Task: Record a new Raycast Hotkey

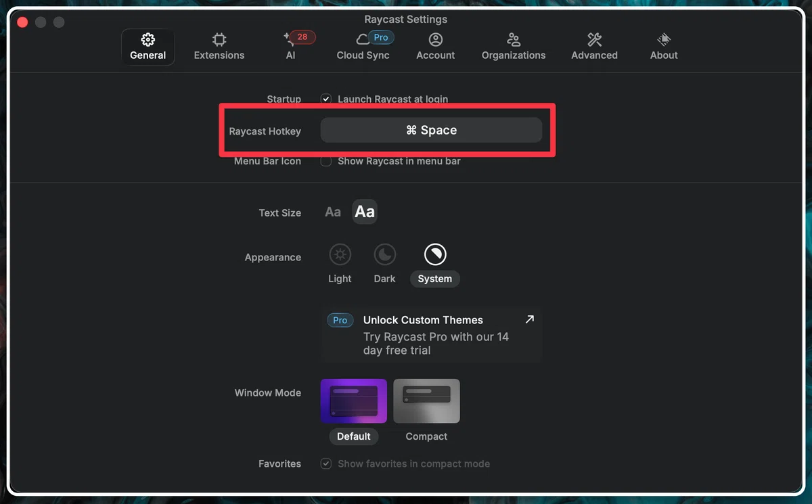Action: pyautogui.click(x=431, y=130)
